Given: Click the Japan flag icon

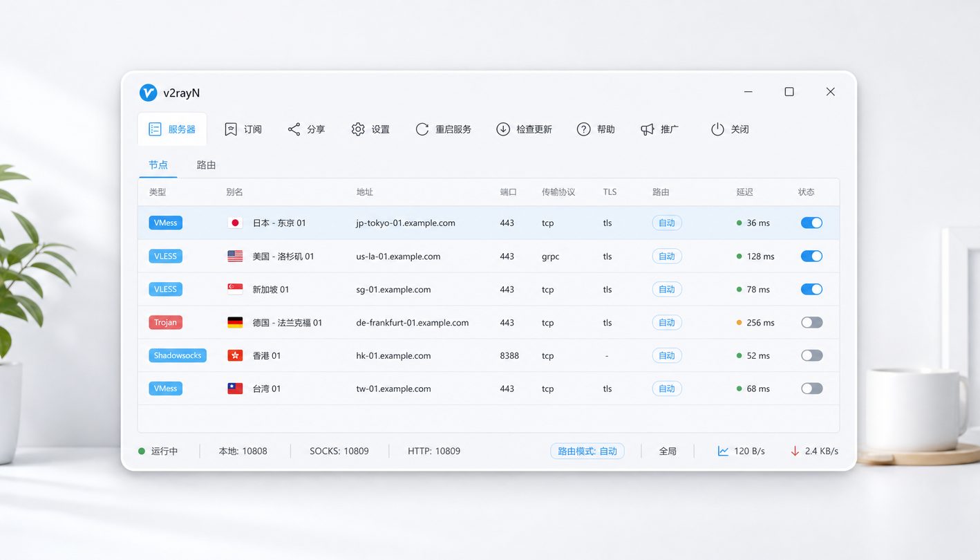Looking at the screenshot, I should click(x=235, y=223).
